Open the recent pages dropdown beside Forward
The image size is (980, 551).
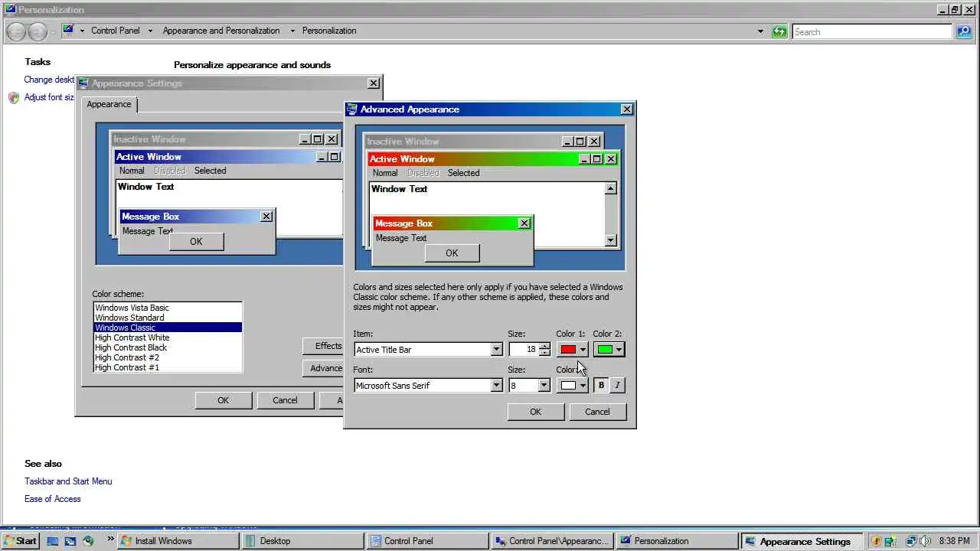click(53, 31)
